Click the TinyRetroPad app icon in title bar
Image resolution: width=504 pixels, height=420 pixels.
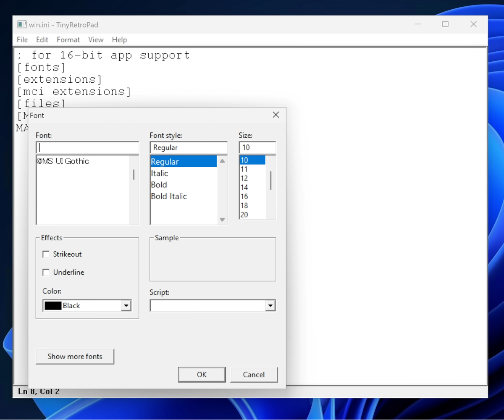click(22, 24)
